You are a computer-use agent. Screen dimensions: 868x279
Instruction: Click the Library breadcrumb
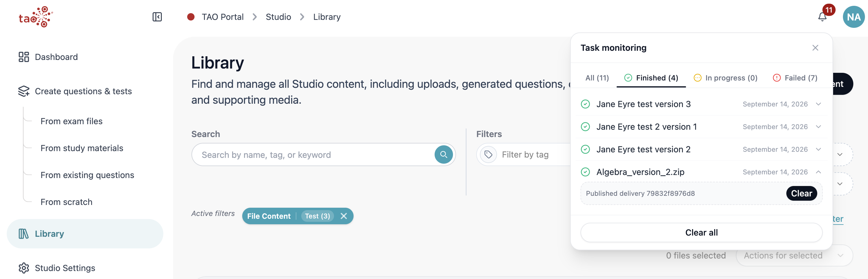pos(327,17)
